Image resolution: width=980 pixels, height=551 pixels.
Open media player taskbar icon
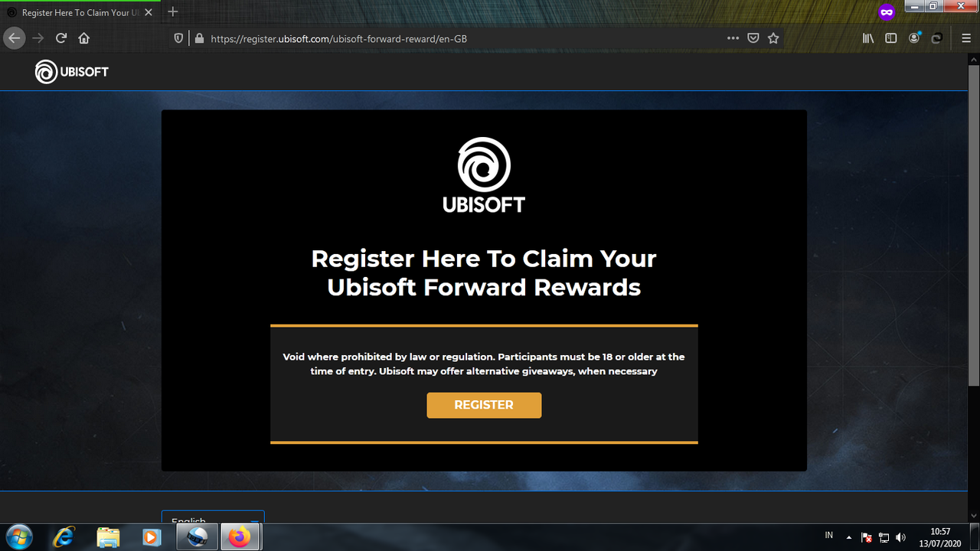(152, 537)
